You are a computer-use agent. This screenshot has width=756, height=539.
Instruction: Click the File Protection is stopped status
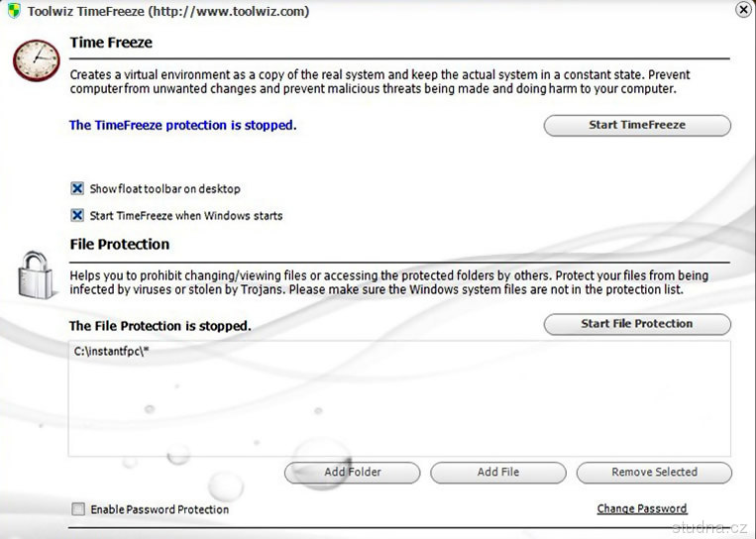click(x=160, y=326)
